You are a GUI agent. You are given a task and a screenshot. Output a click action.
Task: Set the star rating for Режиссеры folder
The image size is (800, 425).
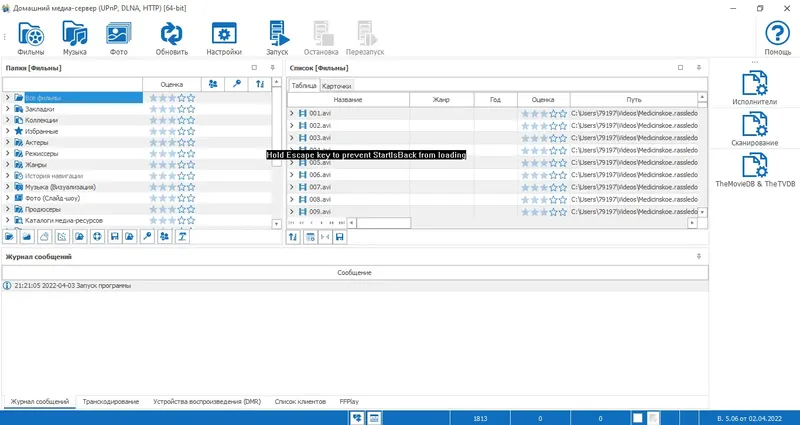172,153
